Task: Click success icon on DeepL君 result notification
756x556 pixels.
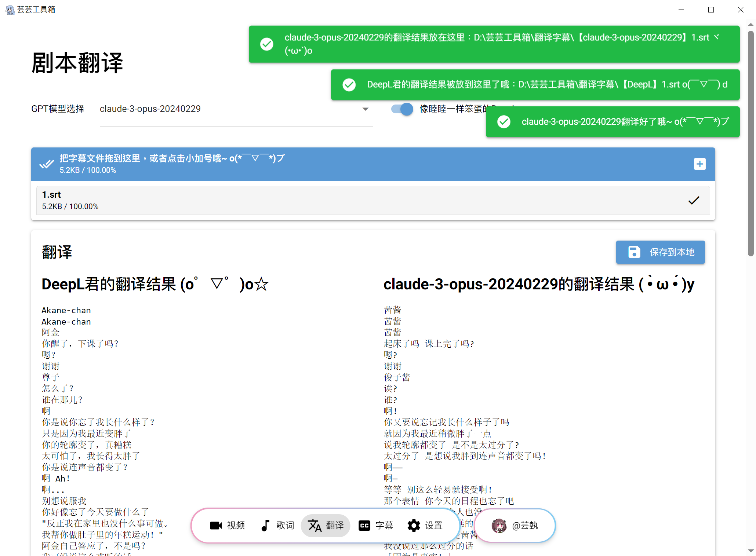Action: pos(349,85)
